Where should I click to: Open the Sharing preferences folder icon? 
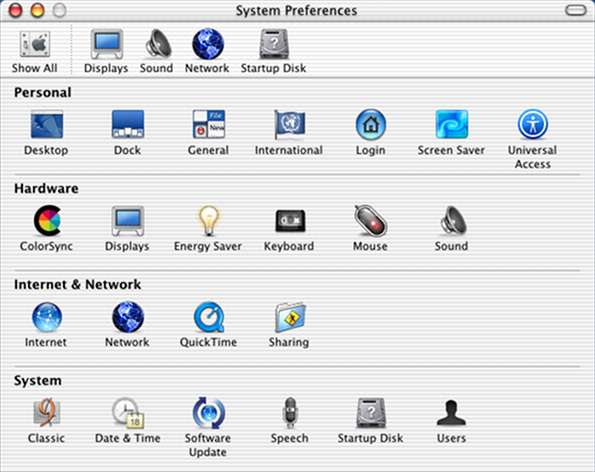pyautogui.click(x=290, y=317)
